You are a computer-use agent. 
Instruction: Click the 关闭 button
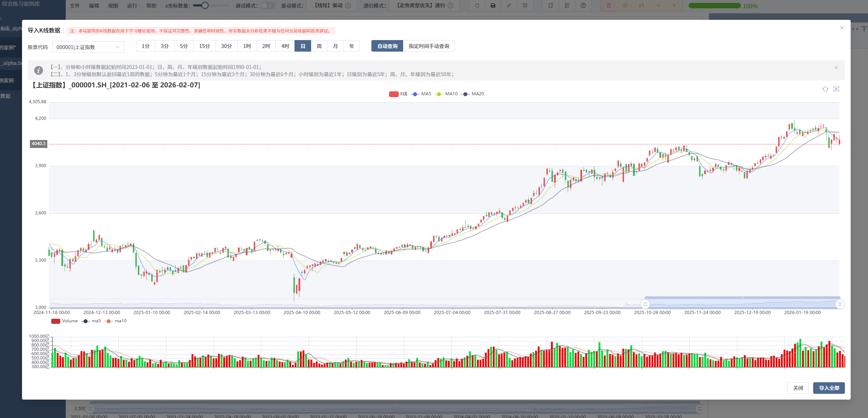pos(798,388)
